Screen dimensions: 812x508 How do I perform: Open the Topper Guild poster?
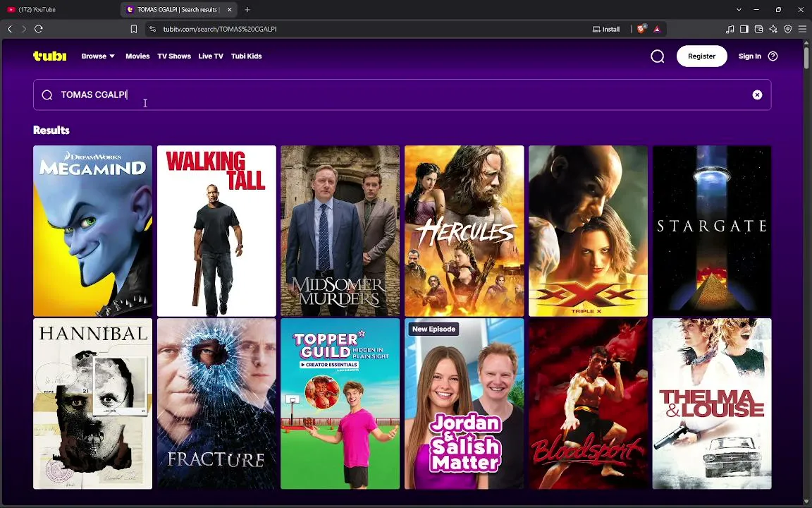pos(340,404)
